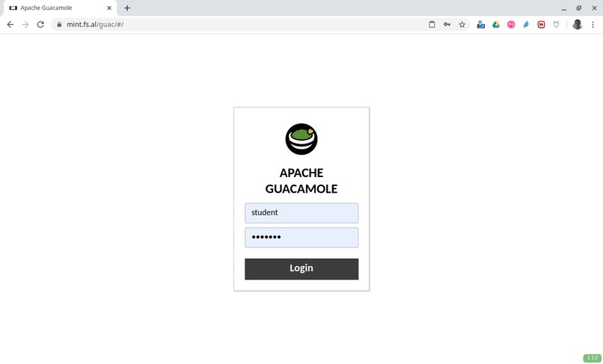Reload the page with the refresh icon
Image resolution: width=603 pixels, height=364 pixels.
[x=40, y=25]
